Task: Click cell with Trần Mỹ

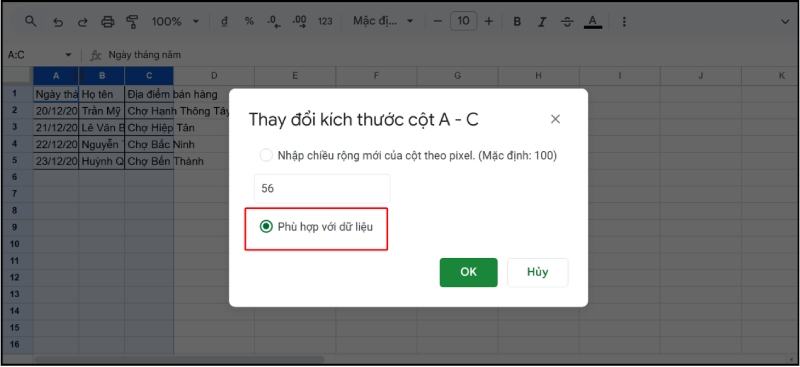Action: (102, 111)
